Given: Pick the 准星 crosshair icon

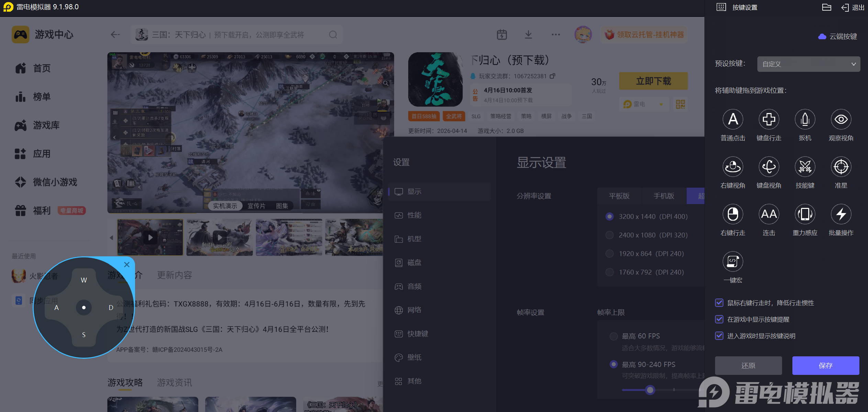Looking at the screenshot, I should point(841,167).
